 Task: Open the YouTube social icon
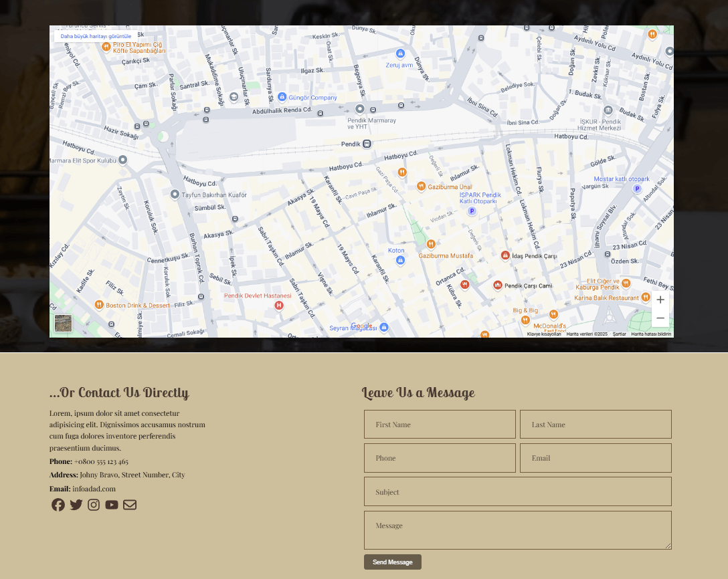click(x=112, y=505)
